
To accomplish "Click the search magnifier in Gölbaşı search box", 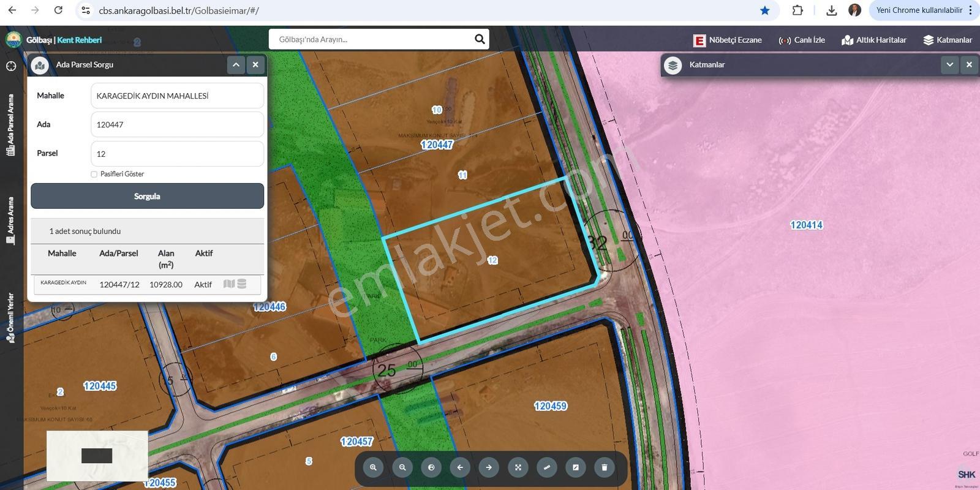I will [x=480, y=39].
